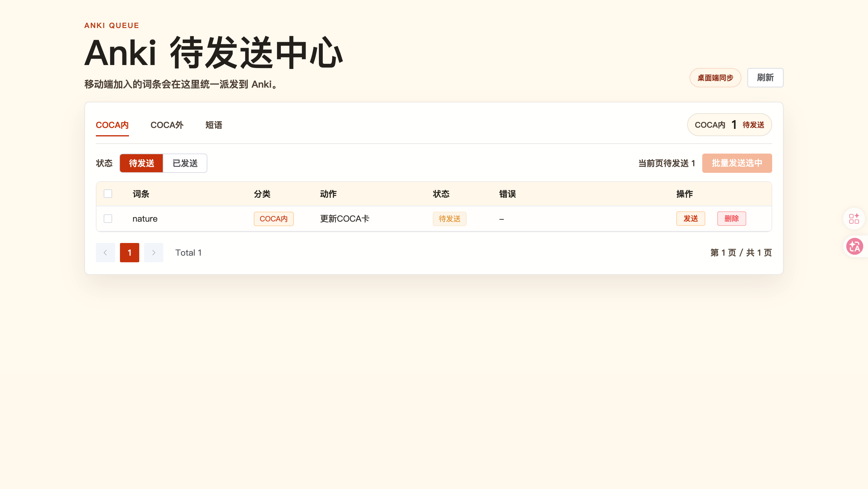Screen dimensions: 868x489
Task: Delete the nature entry with 删除
Action: click(731, 218)
